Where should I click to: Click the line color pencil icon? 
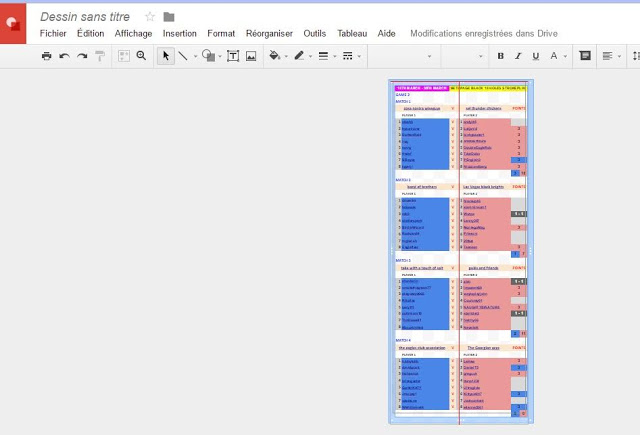(299, 56)
